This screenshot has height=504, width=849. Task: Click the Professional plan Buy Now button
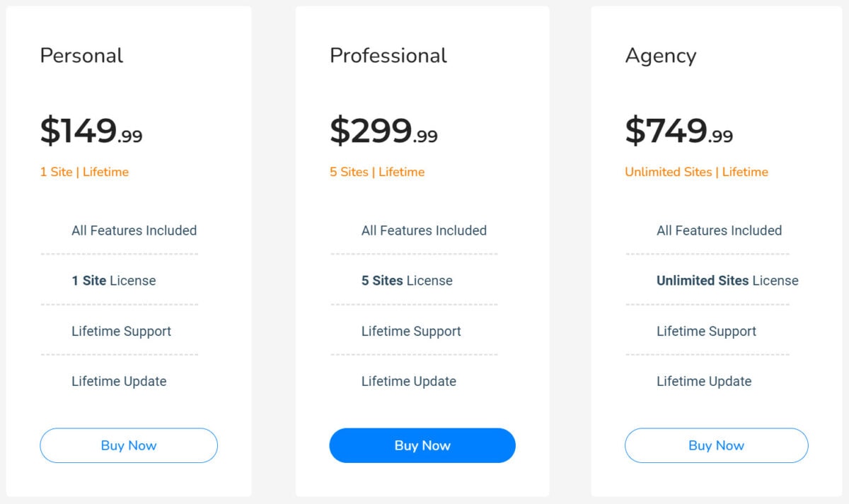point(422,445)
